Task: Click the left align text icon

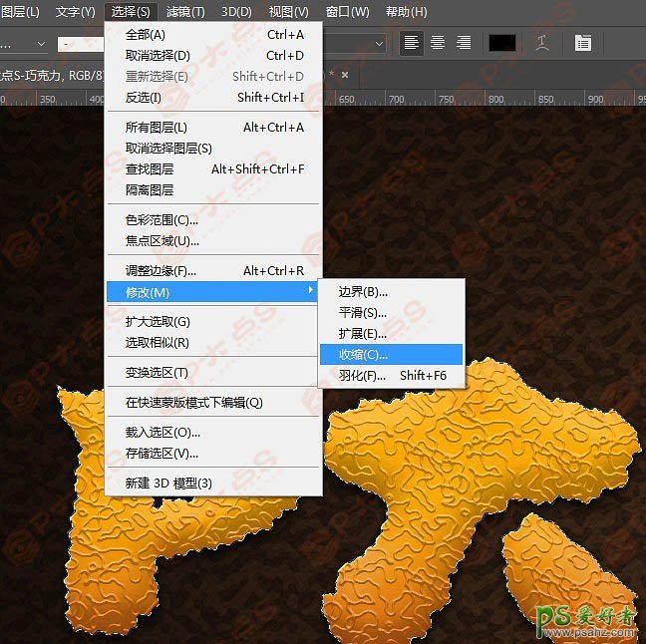Action: [411, 43]
